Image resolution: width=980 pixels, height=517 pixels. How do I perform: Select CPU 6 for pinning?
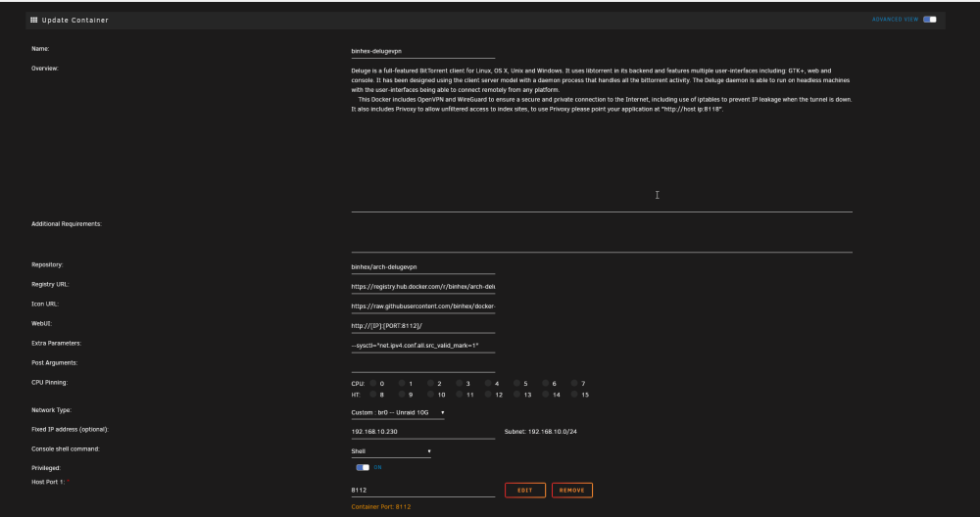coord(546,384)
